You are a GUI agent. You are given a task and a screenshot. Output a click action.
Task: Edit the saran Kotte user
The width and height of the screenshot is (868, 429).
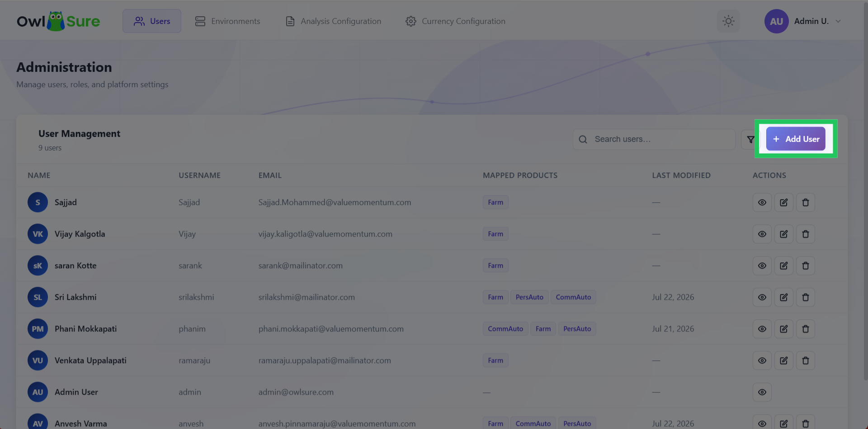point(784,266)
